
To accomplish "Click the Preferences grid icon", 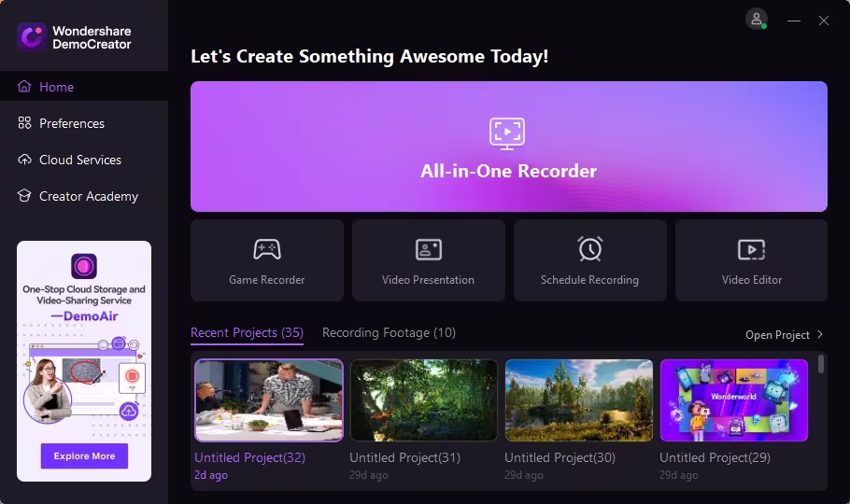I will (x=24, y=123).
